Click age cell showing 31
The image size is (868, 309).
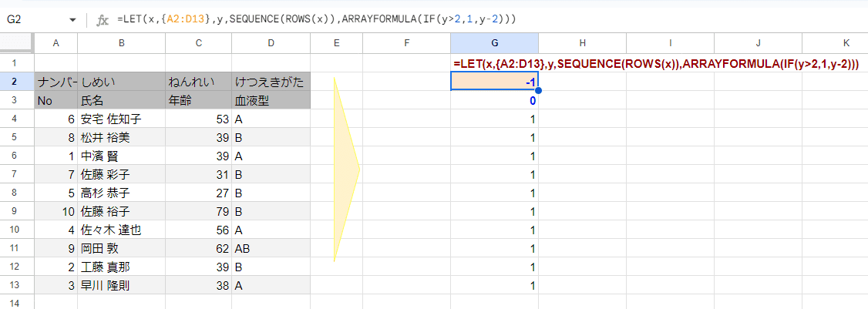pos(198,174)
